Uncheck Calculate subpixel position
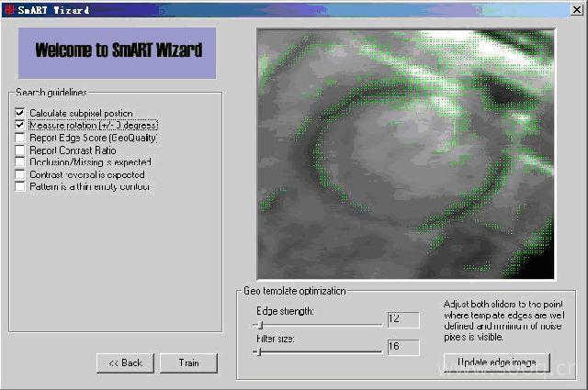This screenshot has height=390, width=588. (20, 113)
